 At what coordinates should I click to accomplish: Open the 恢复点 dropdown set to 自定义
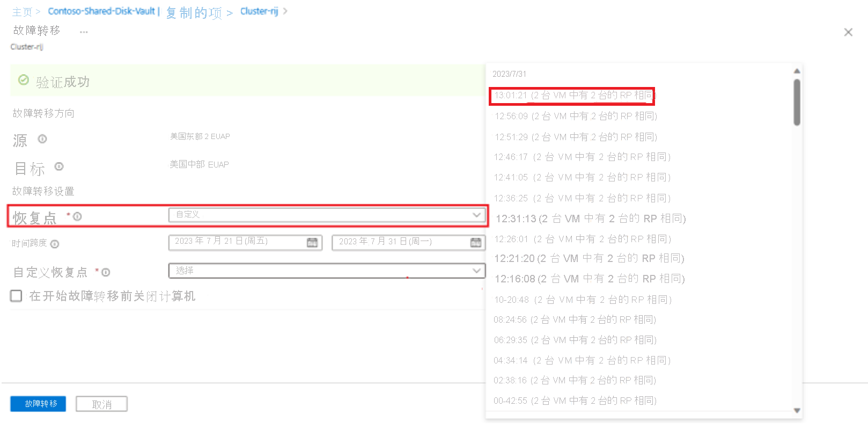click(x=327, y=215)
